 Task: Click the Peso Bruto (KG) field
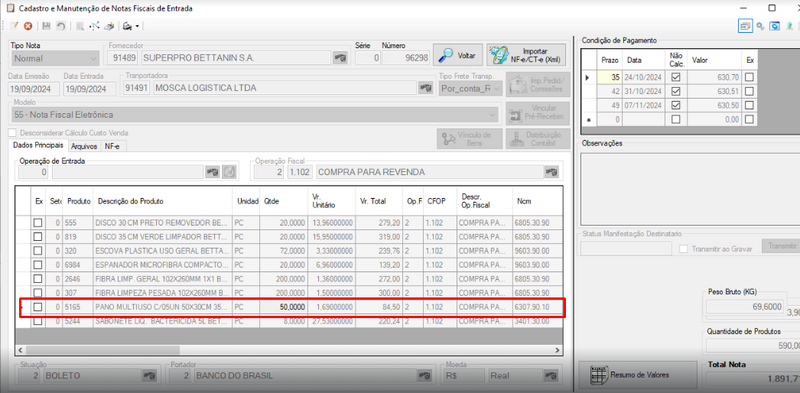tap(745, 307)
